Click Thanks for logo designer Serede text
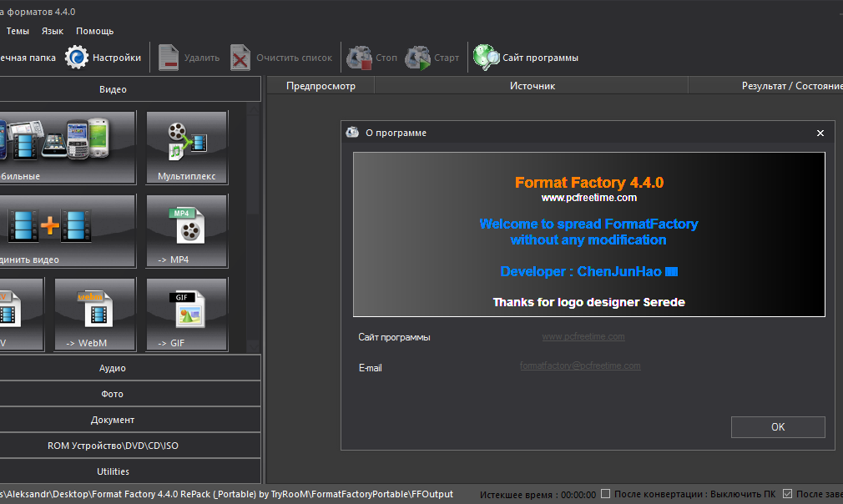This screenshot has width=843, height=504. point(588,302)
